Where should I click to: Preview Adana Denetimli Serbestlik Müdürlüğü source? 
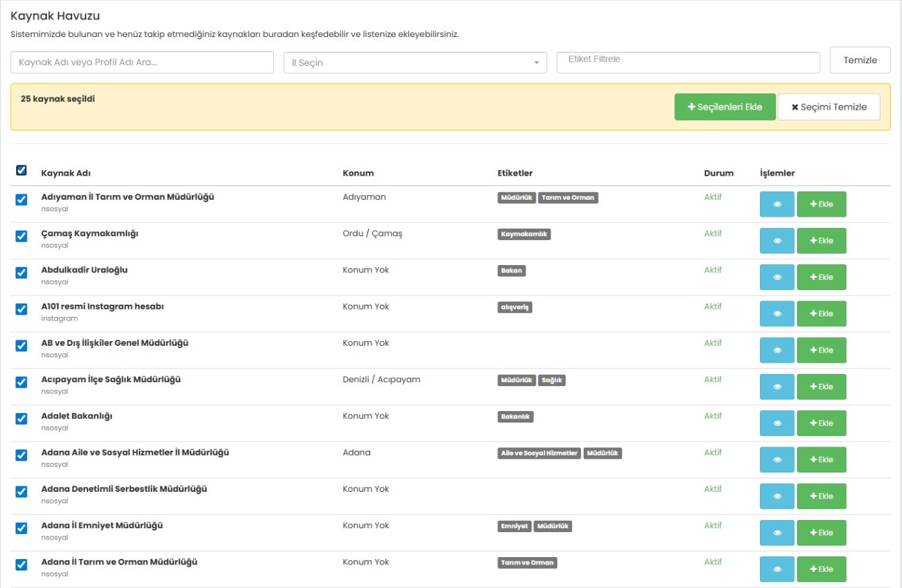[777, 497]
